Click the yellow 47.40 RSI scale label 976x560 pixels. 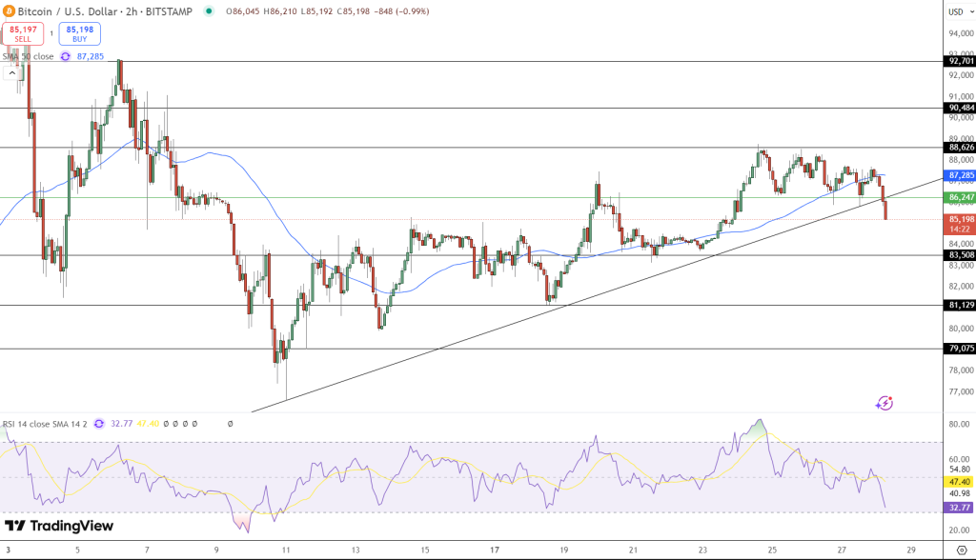[x=959, y=482]
